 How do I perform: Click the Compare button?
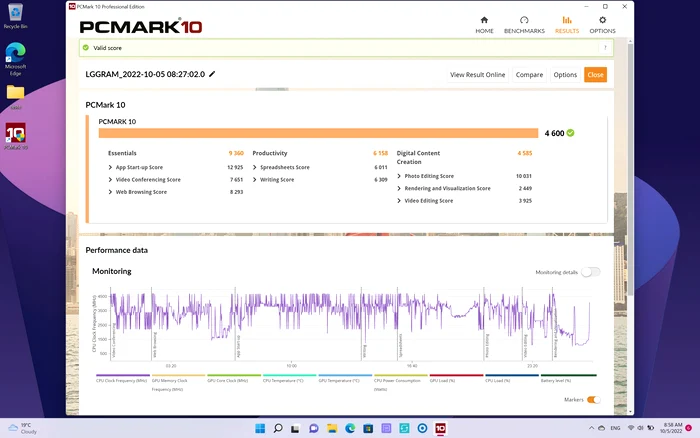coord(529,75)
